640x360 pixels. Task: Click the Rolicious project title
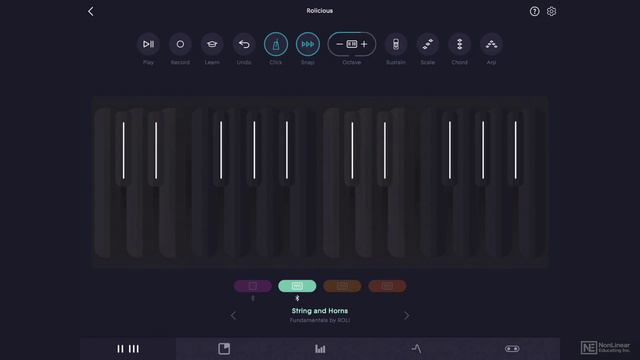(x=320, y=11)
